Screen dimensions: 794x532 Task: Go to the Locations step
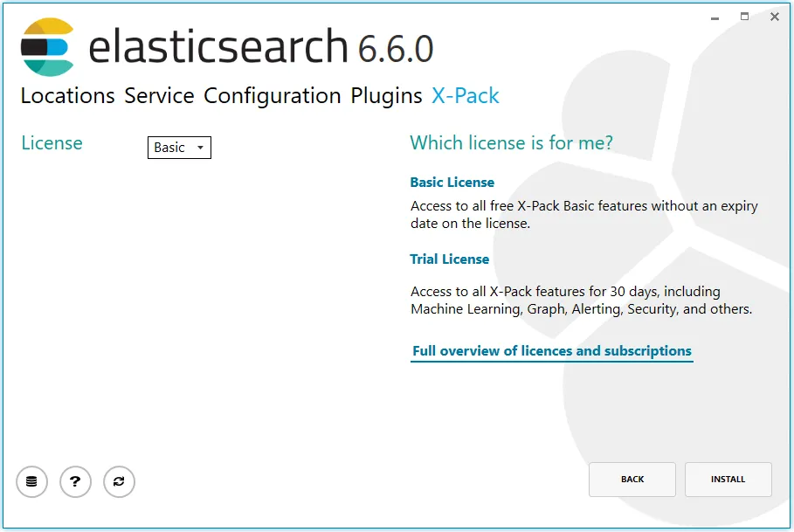click(x=67, y=96)
